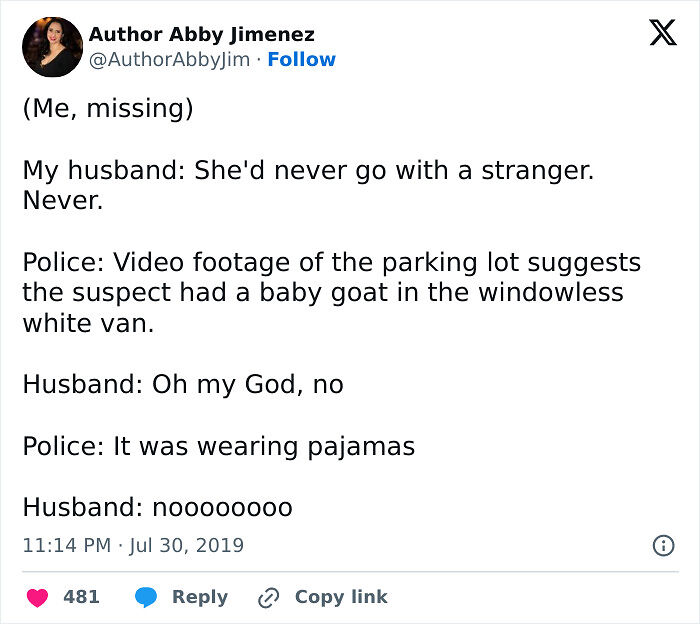This screenshot has width=700, height=624.
Task: Click the X logo icon
Action: point(662,34)
